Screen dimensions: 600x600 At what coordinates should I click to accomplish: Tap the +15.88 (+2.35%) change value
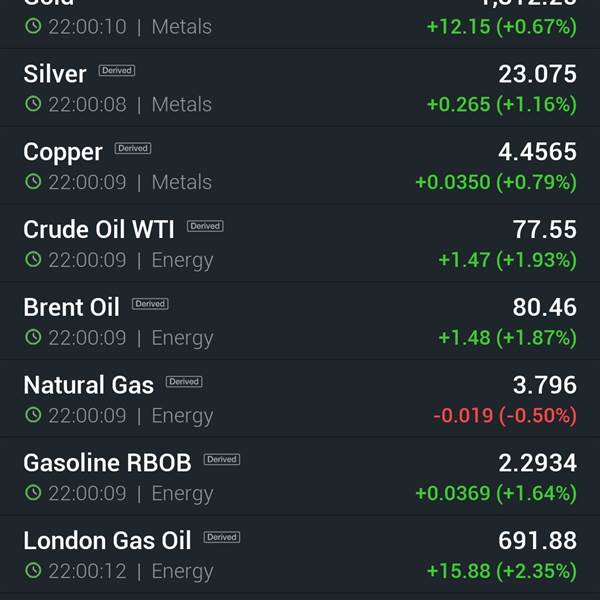click(x=502, y=571)
